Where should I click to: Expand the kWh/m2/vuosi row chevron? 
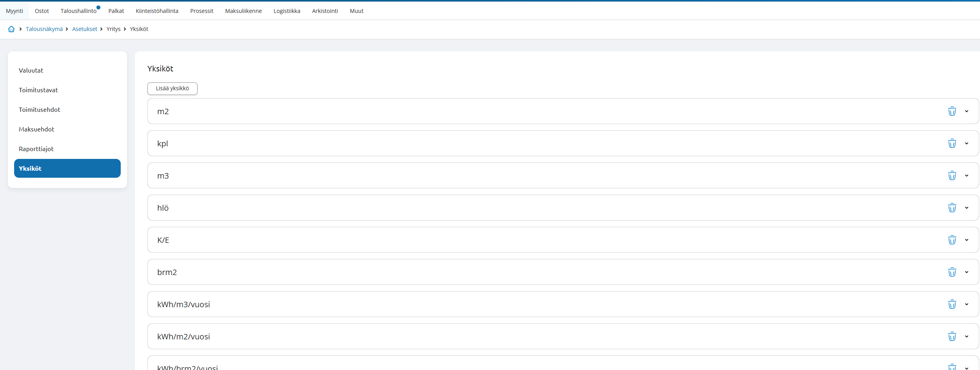pyautogui.click(x=967, y=337)
